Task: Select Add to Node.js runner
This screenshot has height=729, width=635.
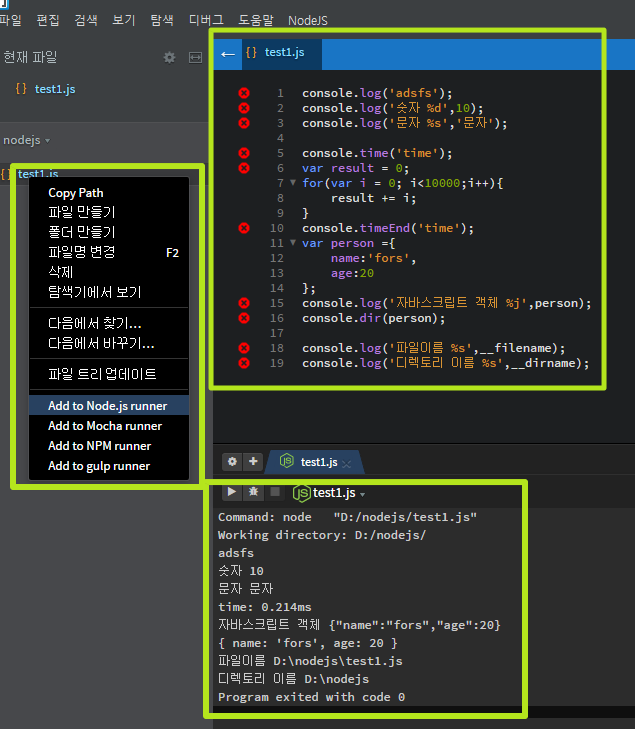Action: tap(109, 405)
